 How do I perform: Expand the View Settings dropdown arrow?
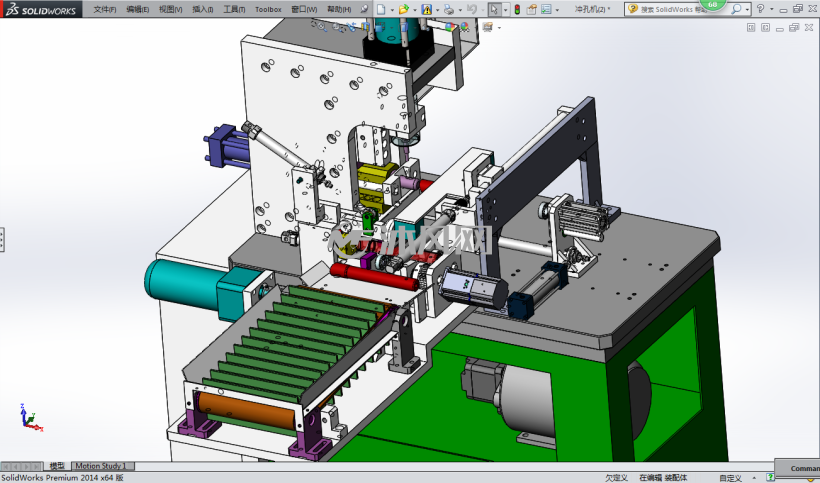coord(499,27)
